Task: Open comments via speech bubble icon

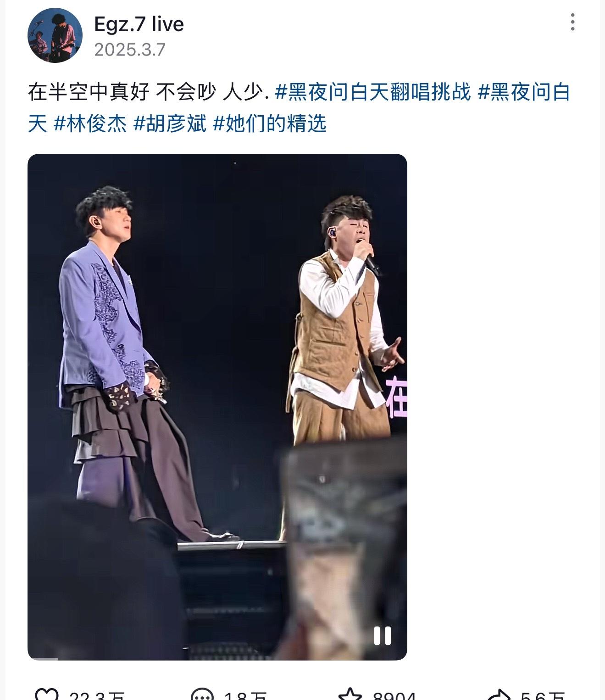Action: point(202,694)
